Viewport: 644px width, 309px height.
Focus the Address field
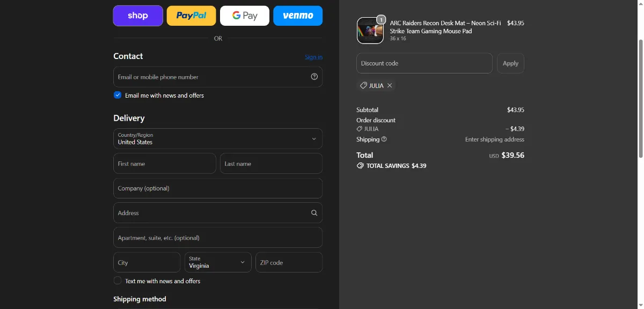click(218, 213)
